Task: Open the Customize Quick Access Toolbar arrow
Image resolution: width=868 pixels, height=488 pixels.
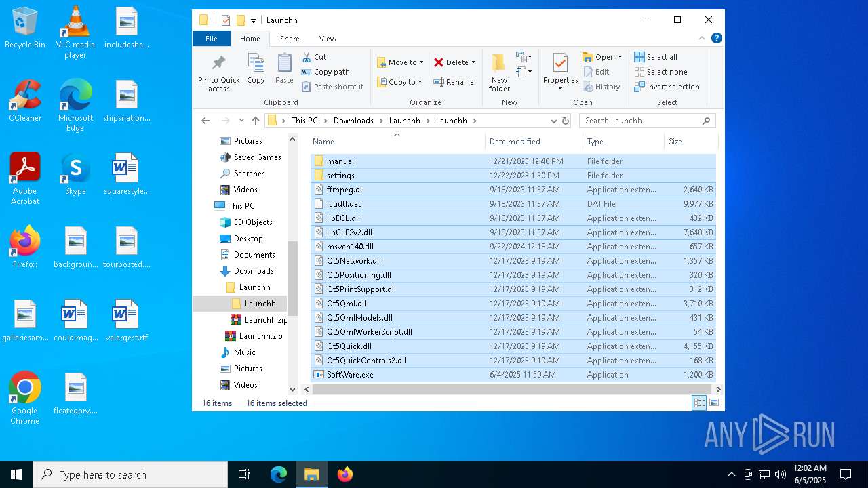Action: tap(253, 20)
